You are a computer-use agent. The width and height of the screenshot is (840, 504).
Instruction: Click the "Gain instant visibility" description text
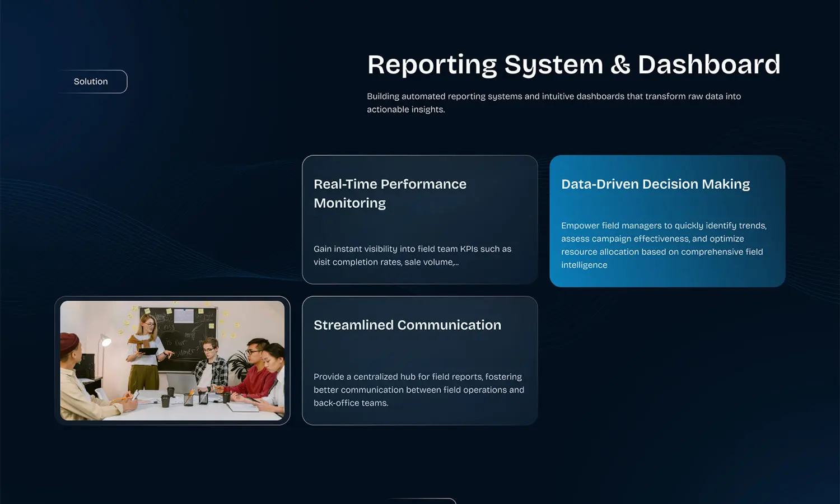[x=412, y=255]
